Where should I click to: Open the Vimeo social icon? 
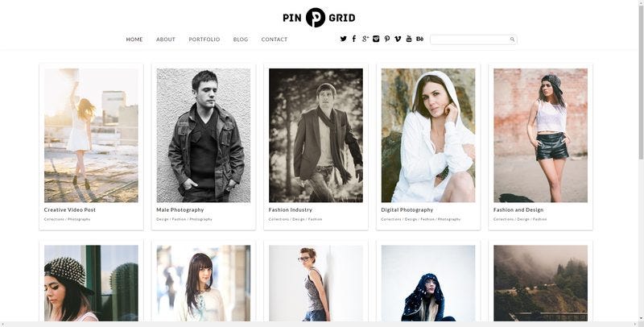(398, 39)
